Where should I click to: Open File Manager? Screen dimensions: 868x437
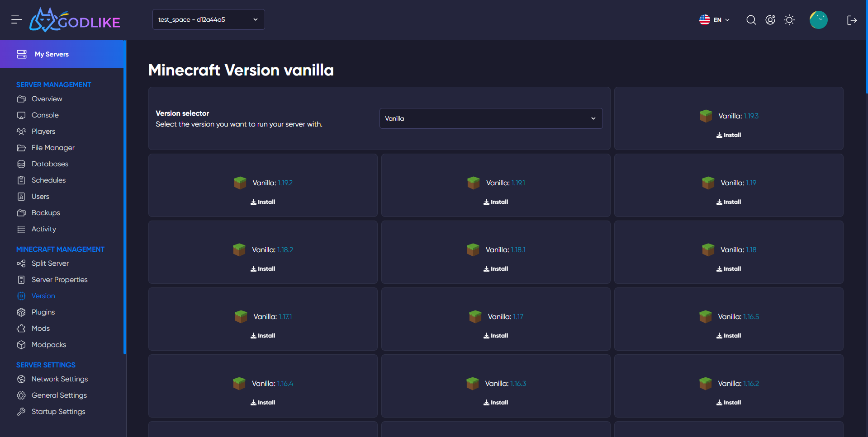pos(52,148)
